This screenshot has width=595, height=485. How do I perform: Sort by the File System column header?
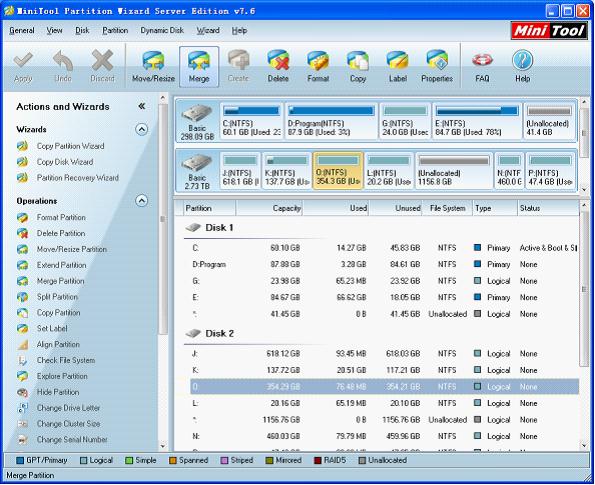pos(447,208)
